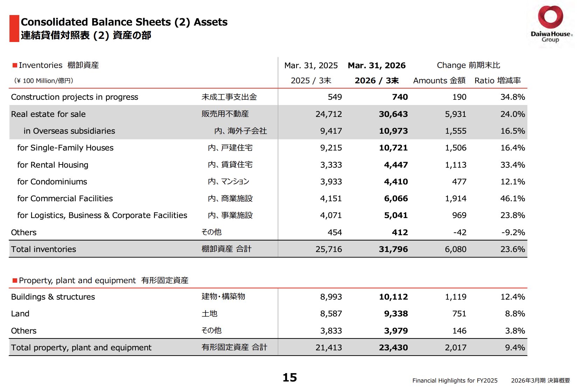Click page number 15
The height and width of the screenshot is (392, 582).
click(x=290, y=378)
